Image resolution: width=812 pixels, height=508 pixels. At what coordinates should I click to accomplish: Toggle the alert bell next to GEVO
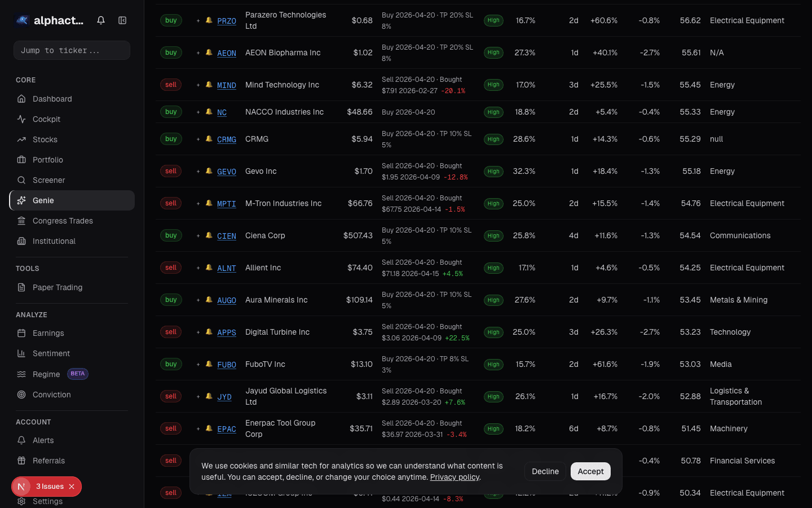(209, 172)
